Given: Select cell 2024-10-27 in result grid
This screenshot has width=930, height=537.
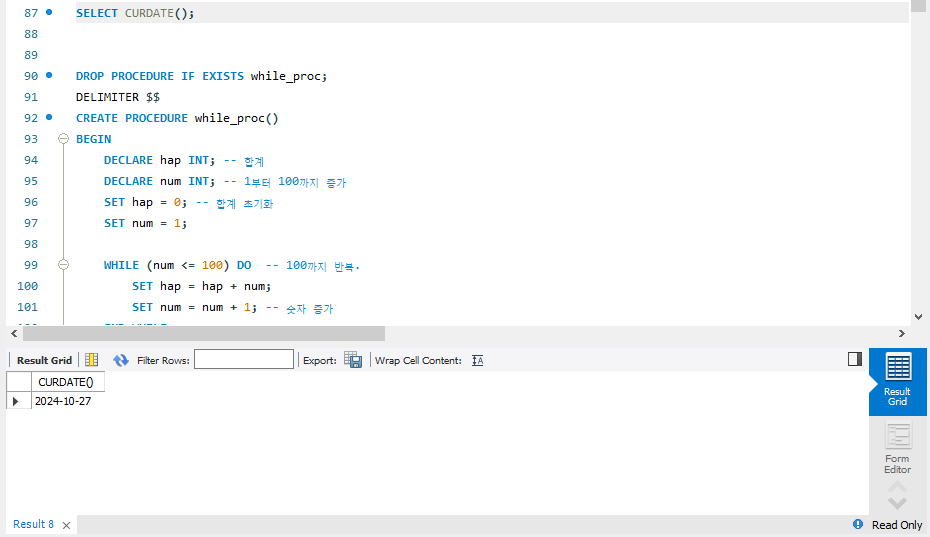Looking at the screenshot, I should [67, 401].
